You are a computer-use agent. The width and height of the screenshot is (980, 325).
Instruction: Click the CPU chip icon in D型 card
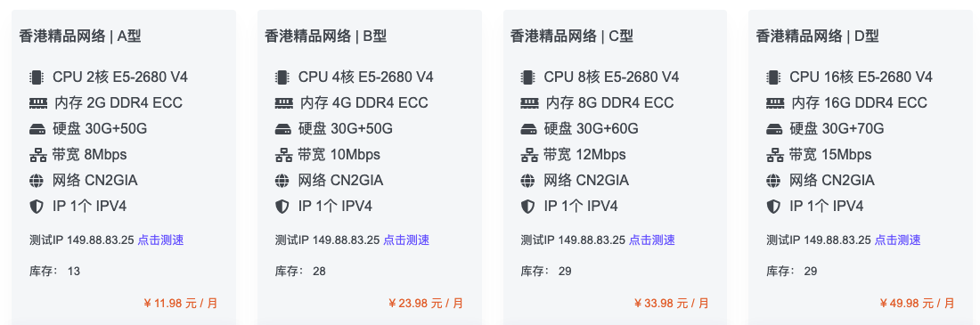(774, 77)
